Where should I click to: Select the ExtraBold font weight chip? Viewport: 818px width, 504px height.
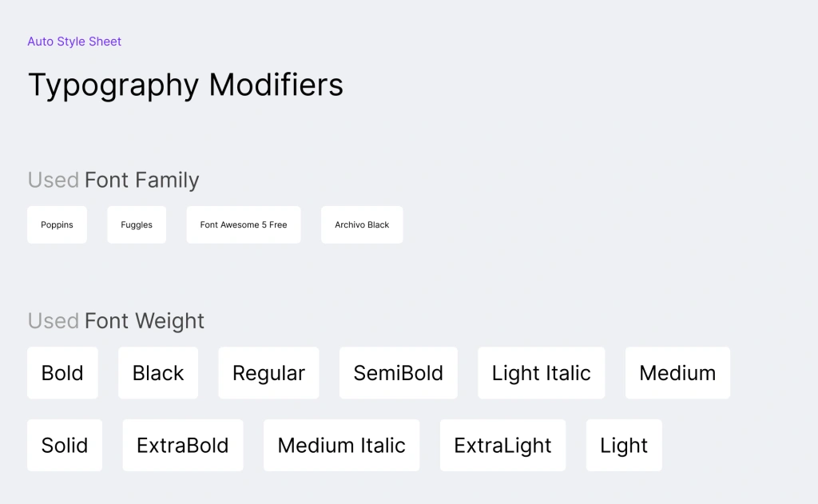pyautogui.click(x=183, y=446)
